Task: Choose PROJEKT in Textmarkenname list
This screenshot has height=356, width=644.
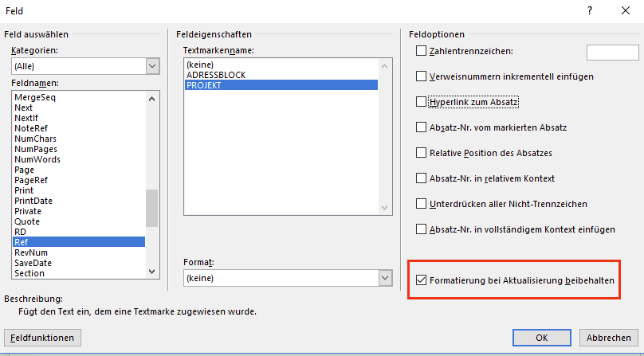Action: click(x=203, y=85)
